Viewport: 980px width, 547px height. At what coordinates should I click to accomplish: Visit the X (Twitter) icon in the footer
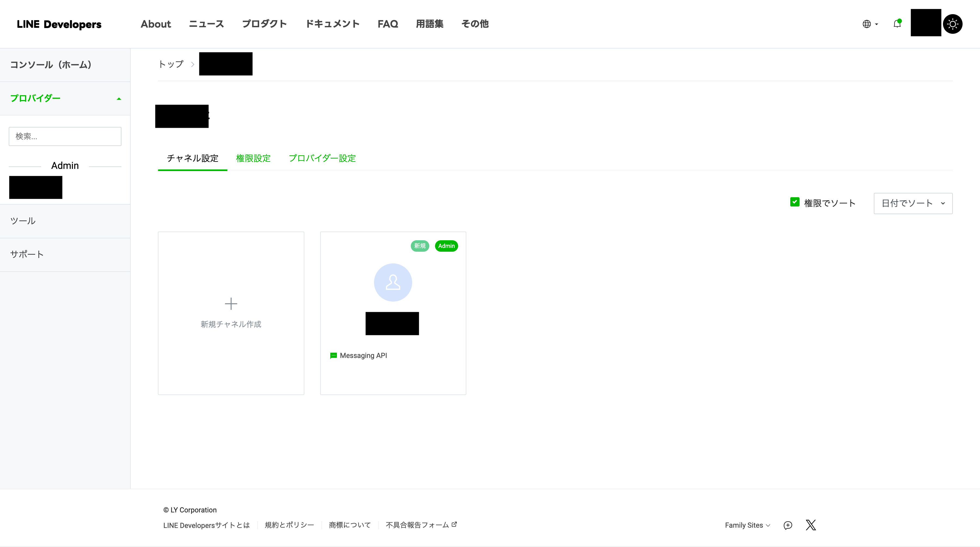point(811,525)
